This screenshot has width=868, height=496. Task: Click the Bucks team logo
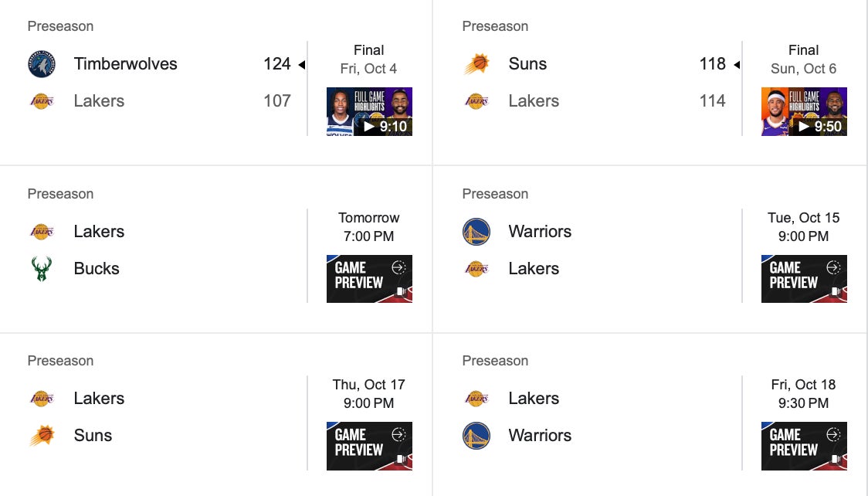(x=41, y=269)
